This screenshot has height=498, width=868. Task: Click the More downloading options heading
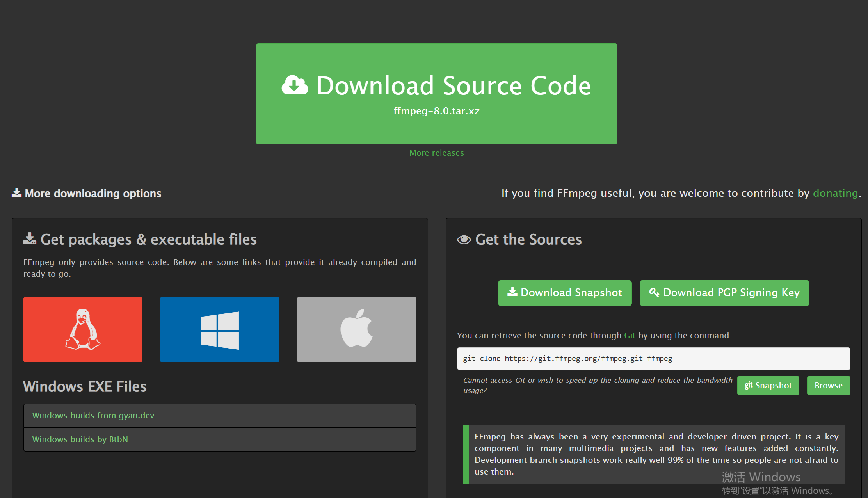(86, 193)
